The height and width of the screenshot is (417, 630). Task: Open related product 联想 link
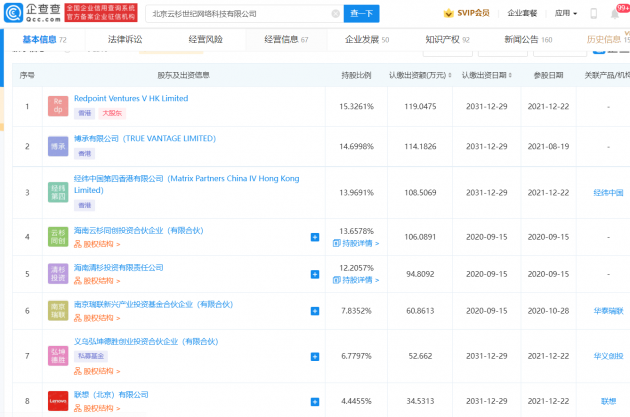tap(608, 401)
